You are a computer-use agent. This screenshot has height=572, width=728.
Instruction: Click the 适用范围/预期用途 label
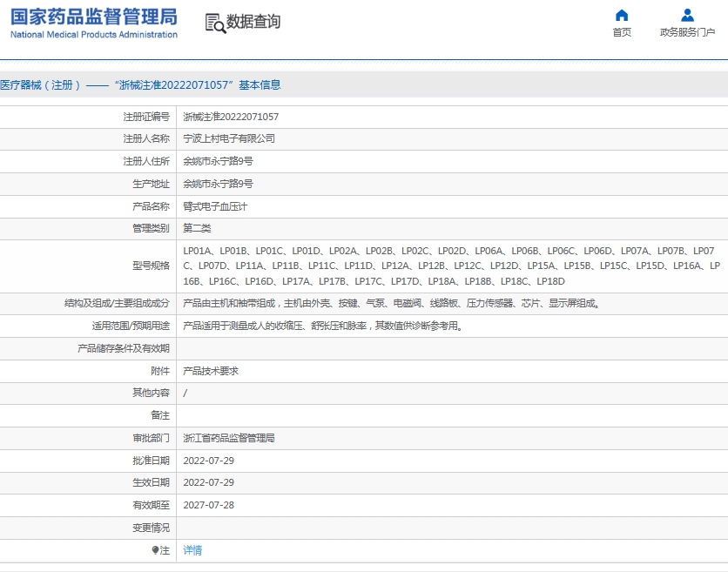[x=131, y=326]
